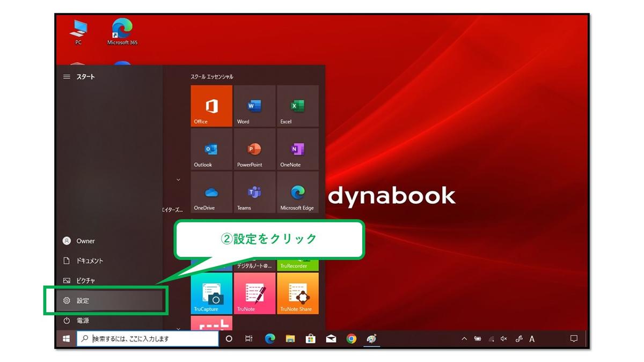Click the pen workspace tray icon
Viewport: 644px width, 362px height.
click(518, 339)
